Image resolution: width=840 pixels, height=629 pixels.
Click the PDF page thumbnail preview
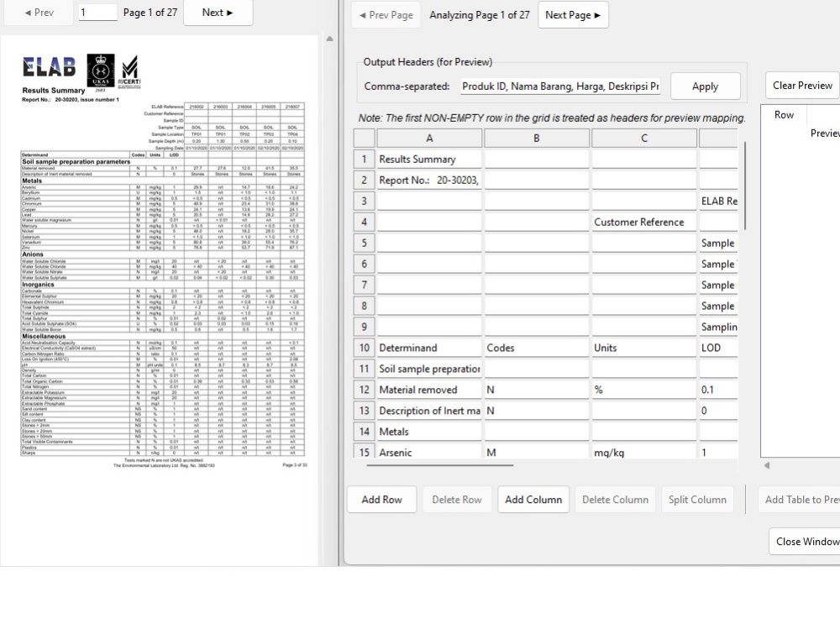[160, 300]
